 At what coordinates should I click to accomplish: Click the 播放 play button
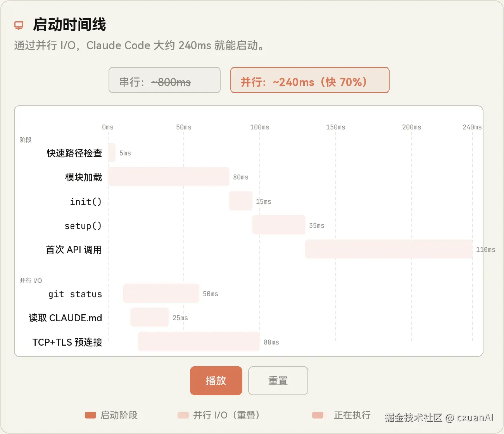click(x=216, y=381)
